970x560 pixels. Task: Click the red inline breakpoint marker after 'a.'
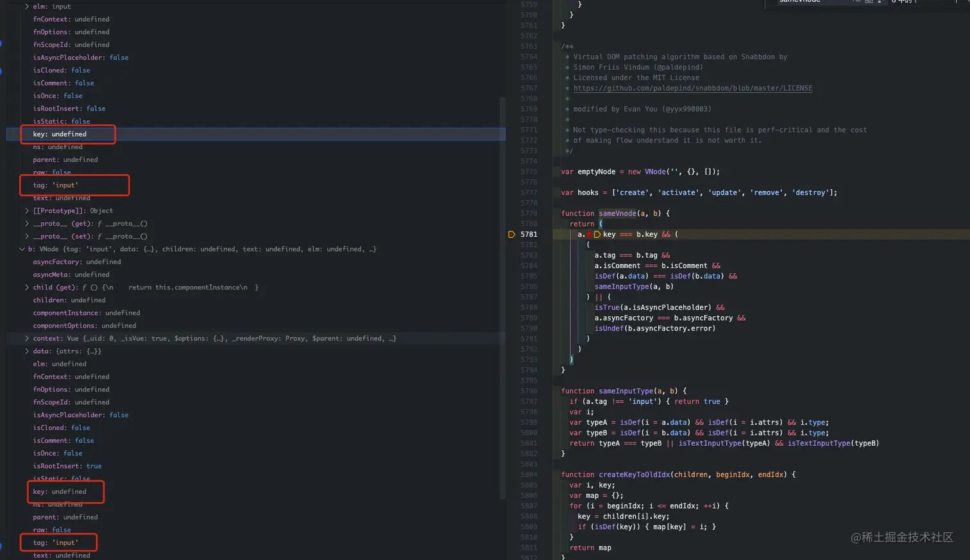point(589,235)
